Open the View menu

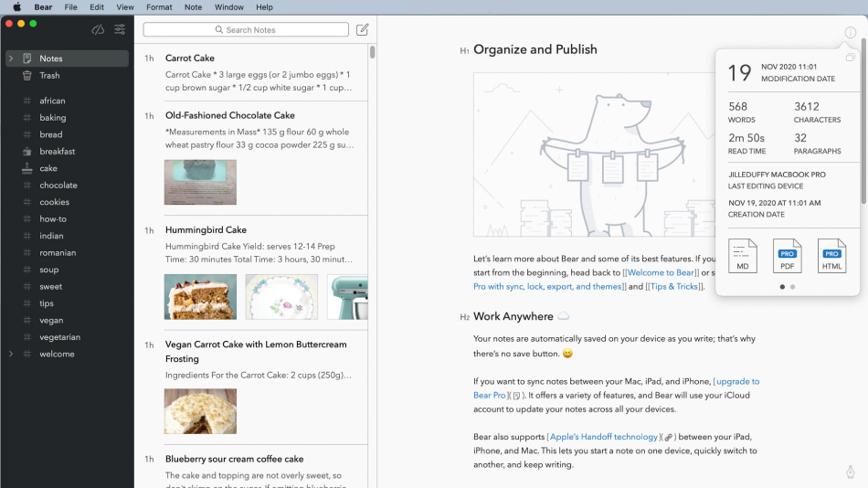(125, 7)
